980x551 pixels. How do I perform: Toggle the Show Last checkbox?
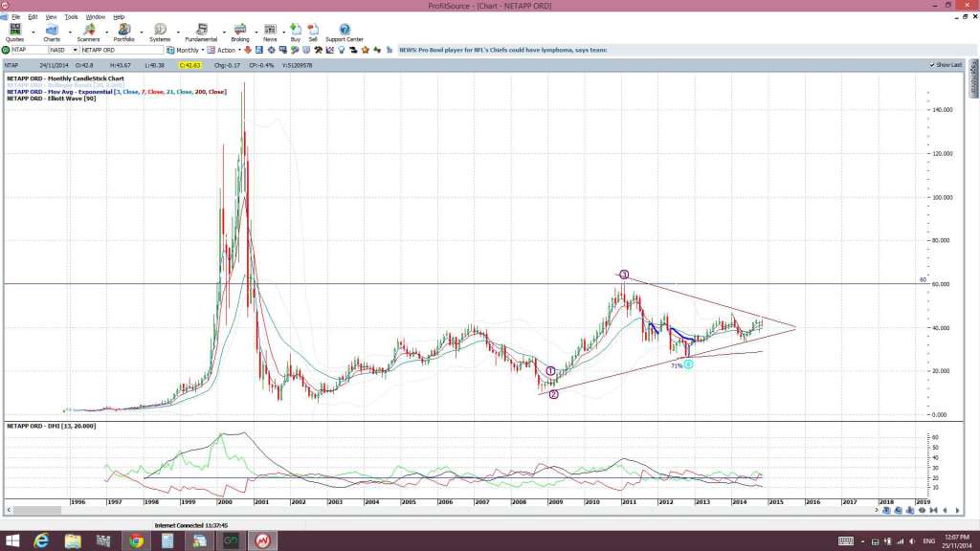(932, 65)
